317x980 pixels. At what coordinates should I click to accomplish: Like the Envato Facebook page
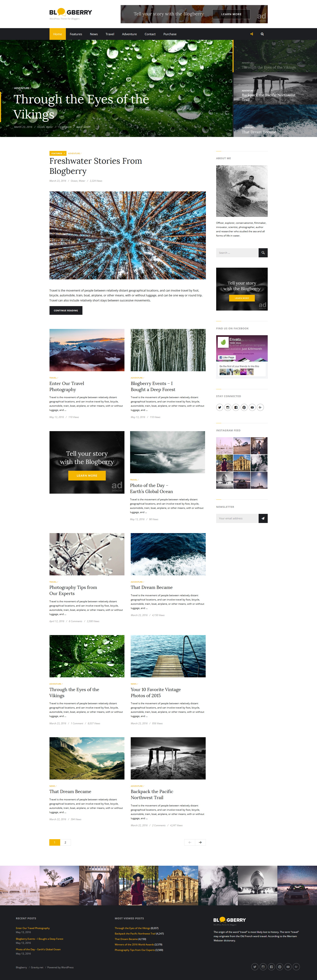(227, 358)
